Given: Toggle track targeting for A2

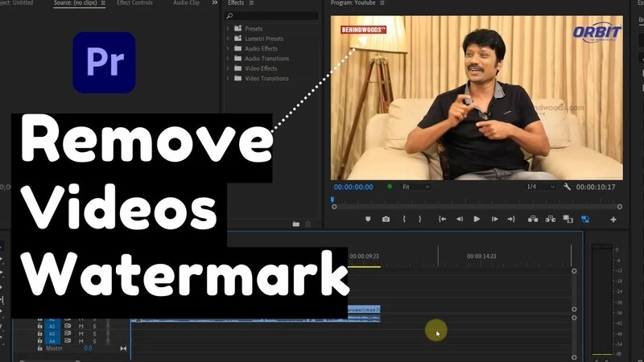Looking at the screenshot, I should [52, 327].
